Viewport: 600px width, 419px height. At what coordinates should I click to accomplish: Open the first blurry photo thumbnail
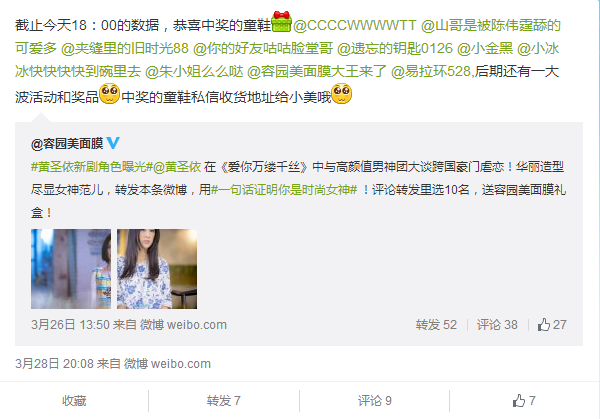click(71, 269)
